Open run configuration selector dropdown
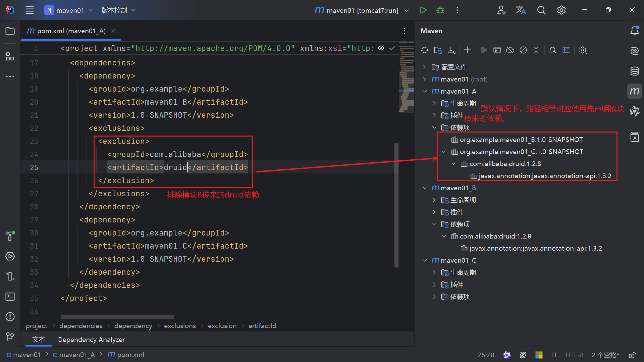Image resolution: width=644 pixels, height=362 pixels. coord(362,10)
